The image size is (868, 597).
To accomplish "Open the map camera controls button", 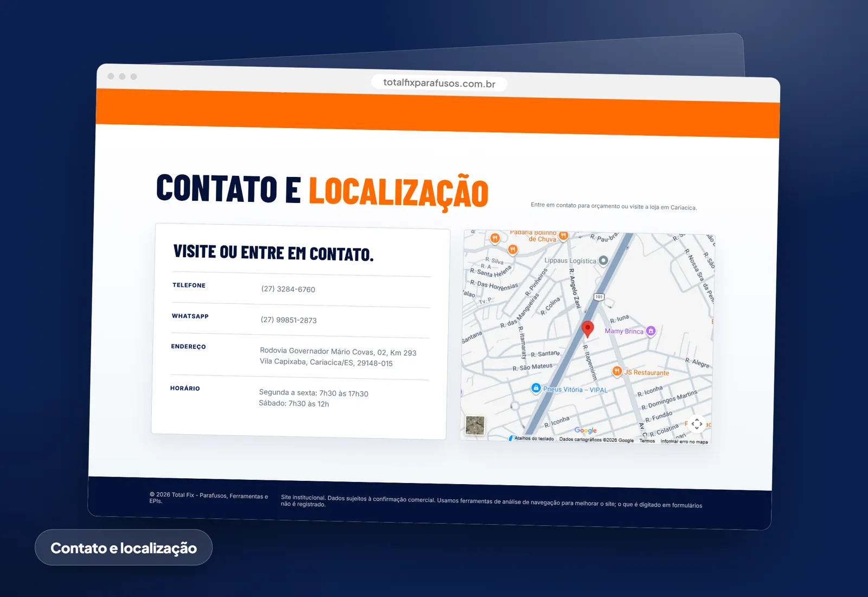I will (697, 424).
